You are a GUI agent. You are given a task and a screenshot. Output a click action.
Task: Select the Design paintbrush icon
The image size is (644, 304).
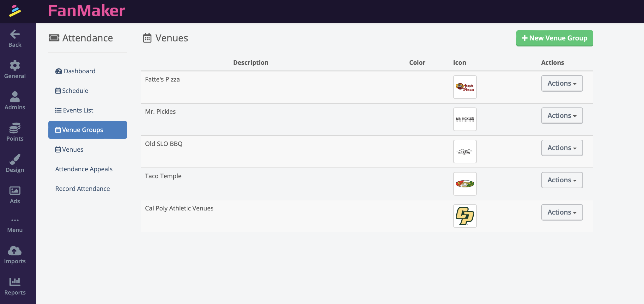[x=15, y=159]
